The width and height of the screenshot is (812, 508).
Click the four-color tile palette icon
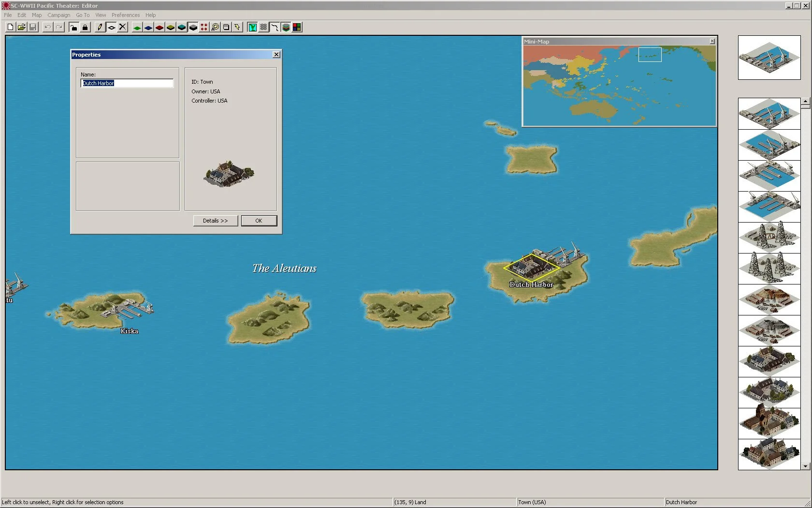coord(297,27)
